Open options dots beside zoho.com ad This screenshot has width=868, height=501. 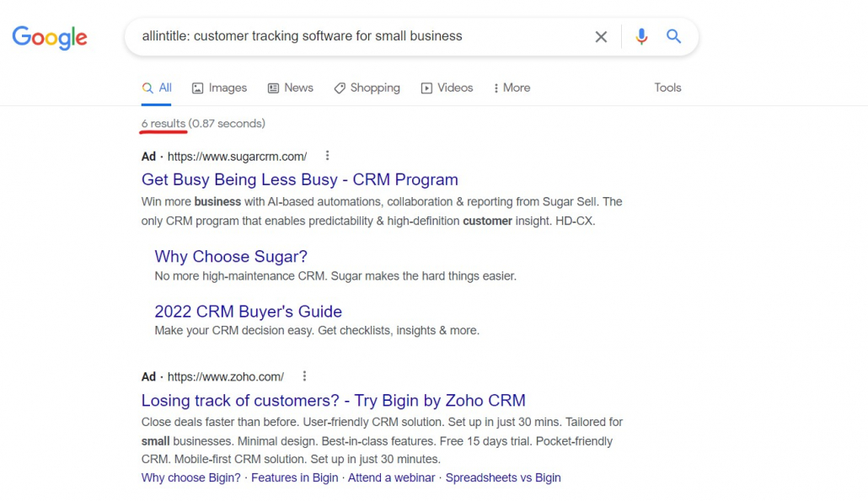[x=304, y=376]
